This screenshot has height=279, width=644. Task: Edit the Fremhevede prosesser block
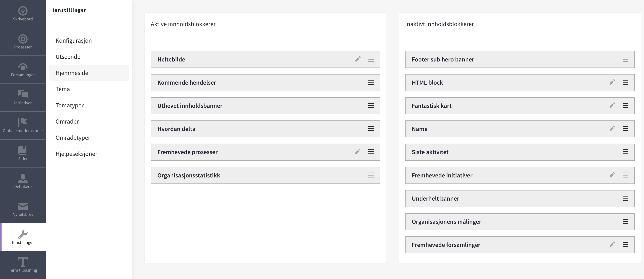(358, 152)
